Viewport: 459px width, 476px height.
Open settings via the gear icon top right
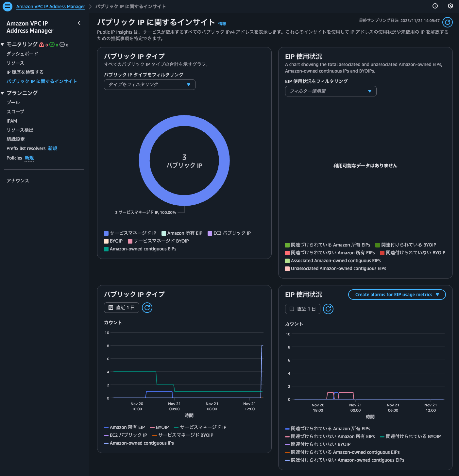tap(450, 6)
